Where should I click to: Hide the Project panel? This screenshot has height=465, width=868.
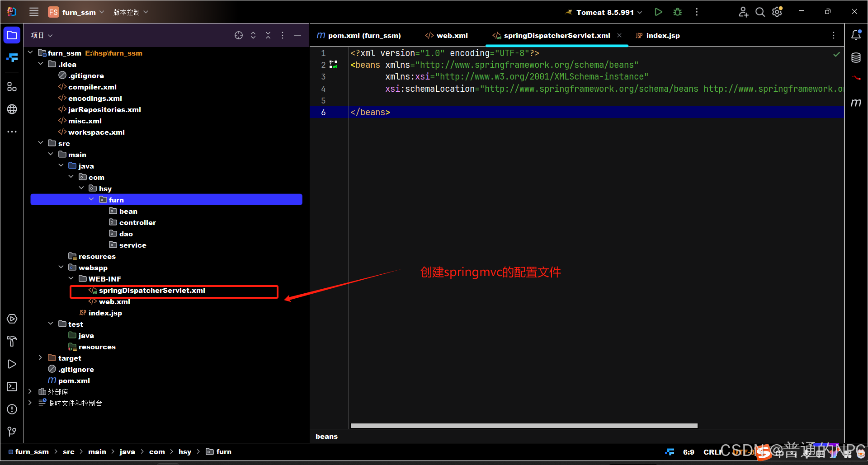(297, 35)
